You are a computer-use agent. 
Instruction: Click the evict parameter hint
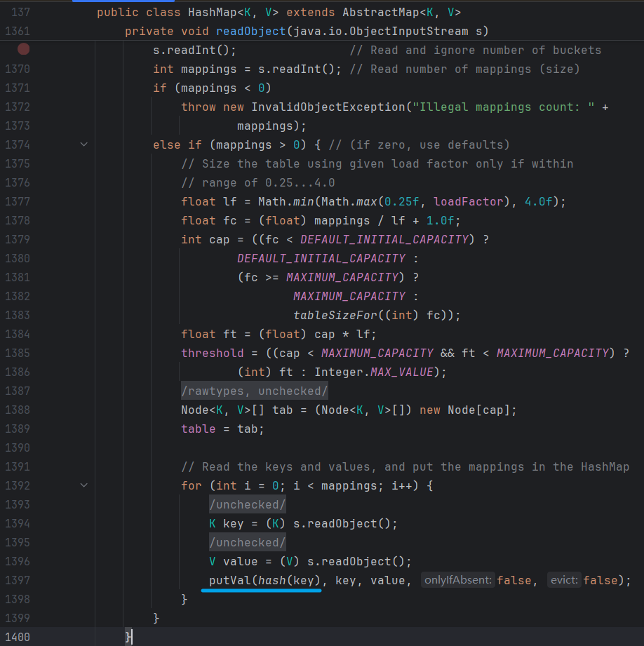pos(564,580)
